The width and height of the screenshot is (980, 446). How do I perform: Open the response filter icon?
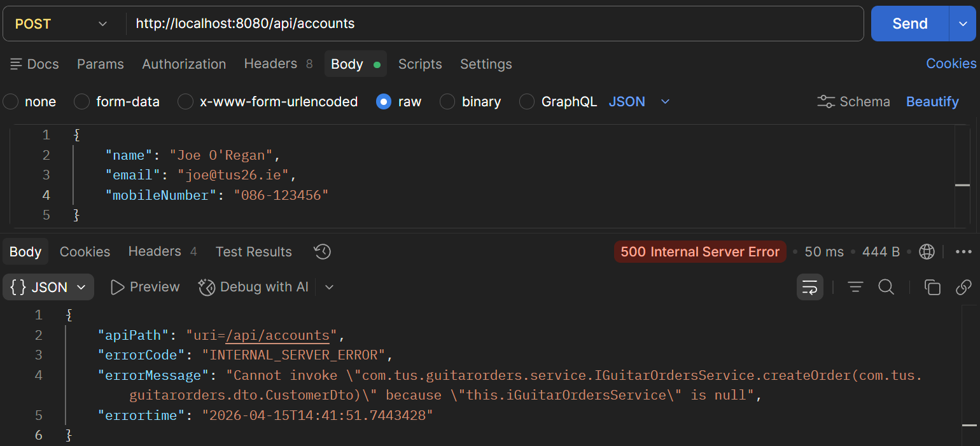coord(855,288)
